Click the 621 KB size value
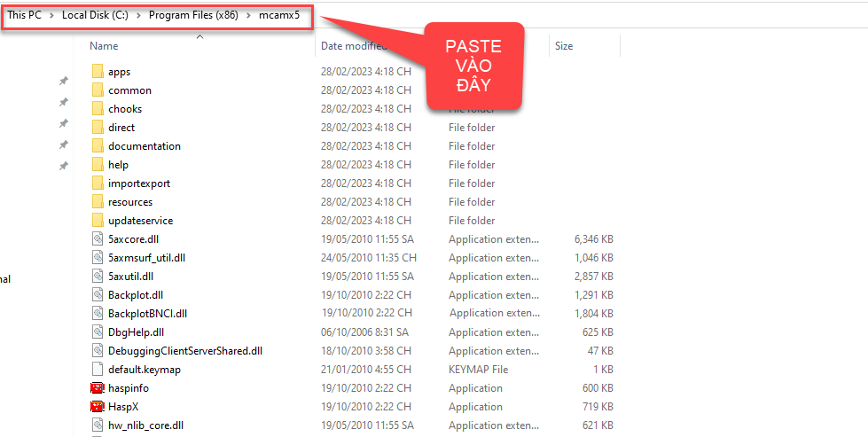This screenshot has width=868, height=437. point(598,425)
